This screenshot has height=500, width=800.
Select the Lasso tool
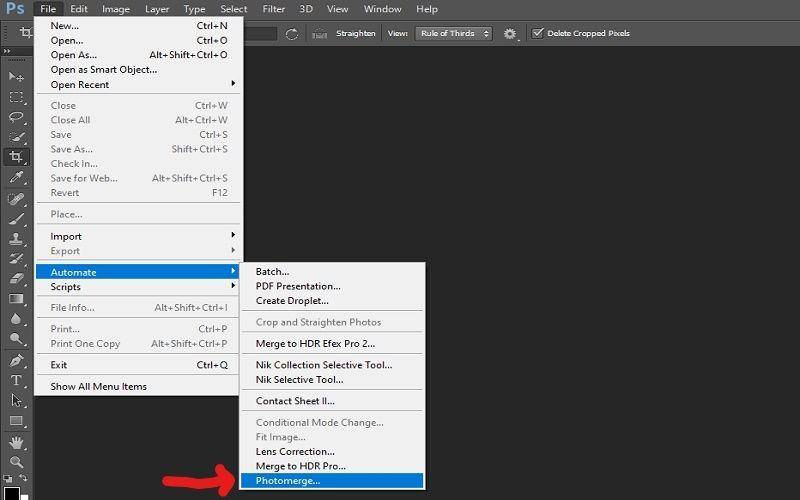[16, 117]
